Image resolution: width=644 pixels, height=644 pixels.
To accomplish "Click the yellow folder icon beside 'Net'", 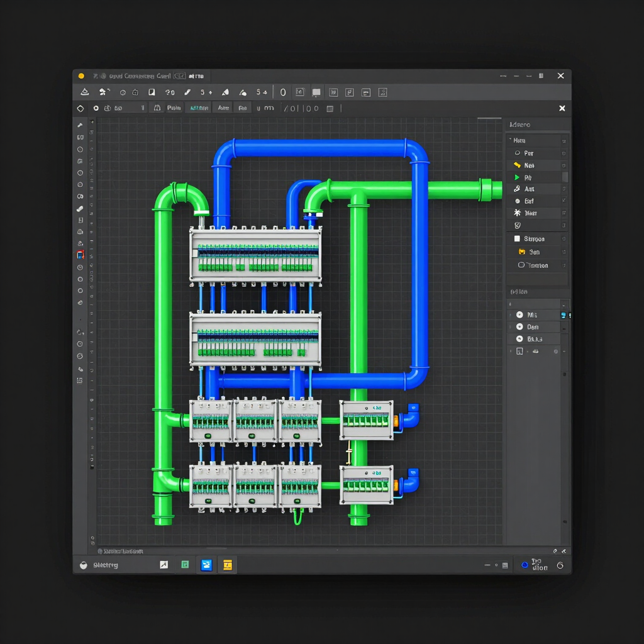I will (x=517, y=165).
